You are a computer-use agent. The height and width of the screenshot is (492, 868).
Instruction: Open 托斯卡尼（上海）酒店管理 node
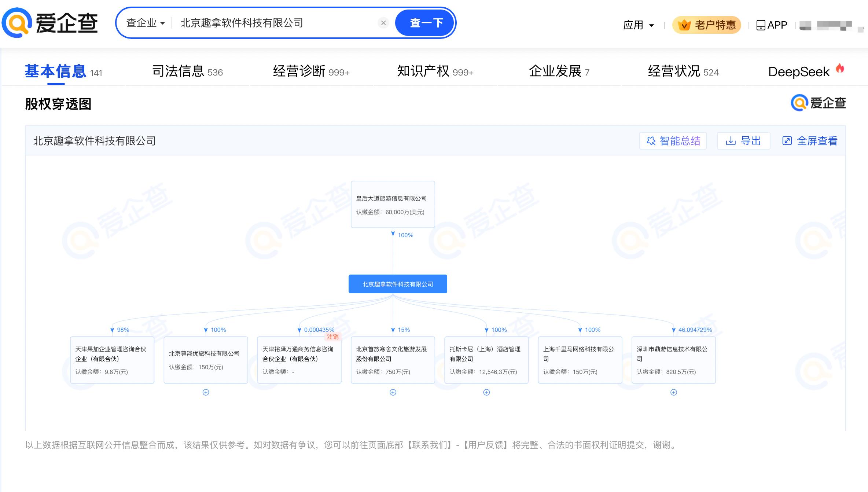point(486,360)
